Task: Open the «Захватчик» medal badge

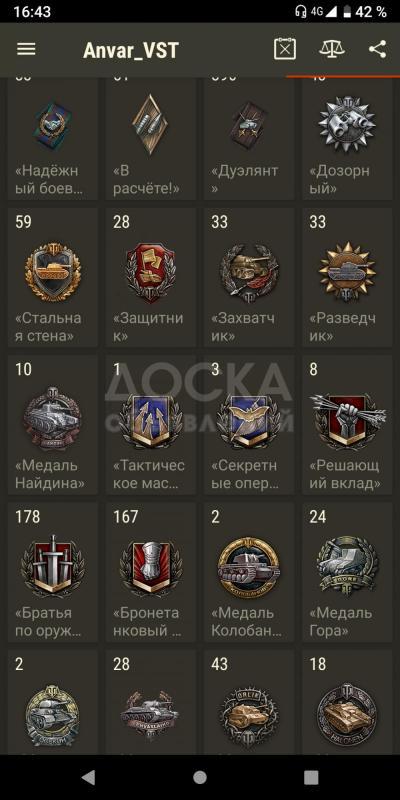Action: tap(249, 277)
